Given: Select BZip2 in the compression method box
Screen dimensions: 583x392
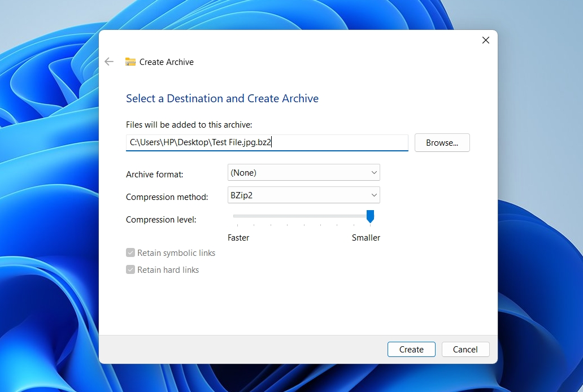Looking at the screenshot, I should point(303,195).
